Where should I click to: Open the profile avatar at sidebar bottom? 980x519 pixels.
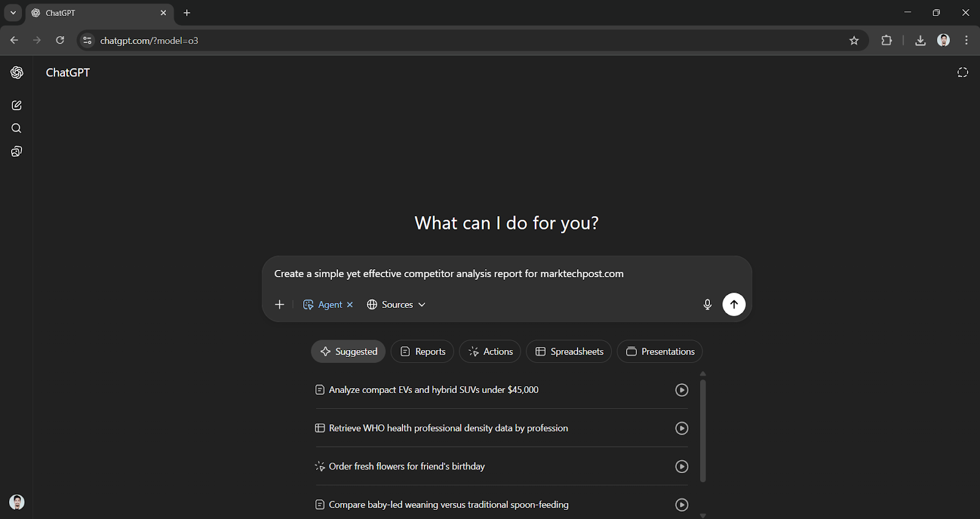pyautogui.click(x=17, y=502)
